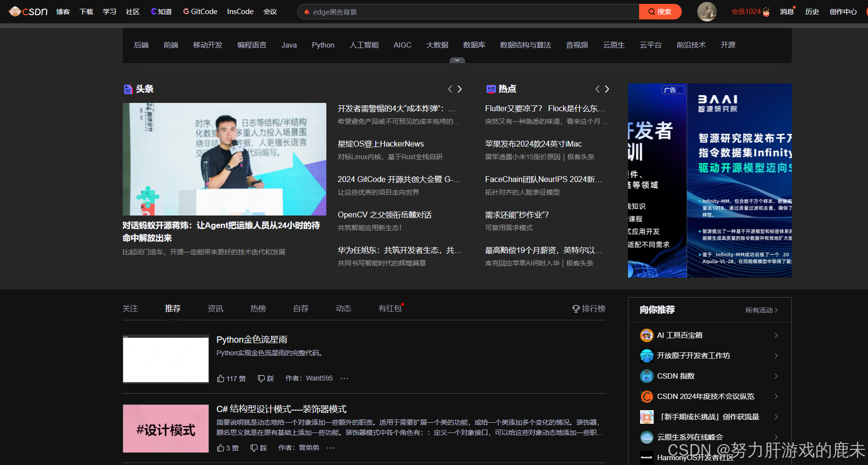
Task: Open 星绽OS登上HackerNews article
Action: [x=381, y=144]
